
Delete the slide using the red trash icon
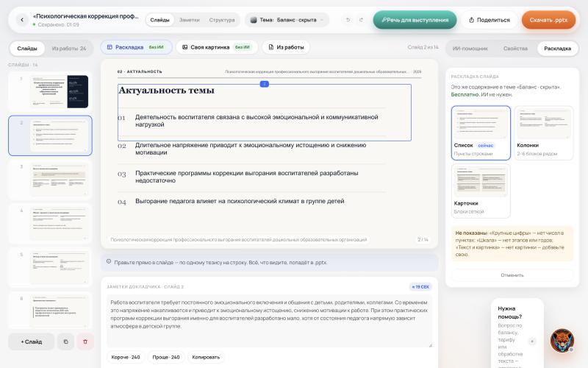coord(85,342)
